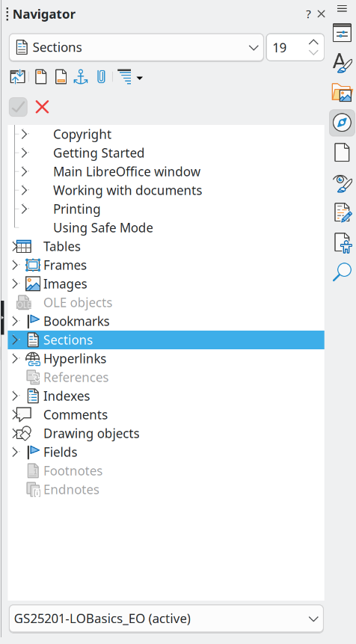Toggle Master View icon in Navigator toolbar

[17, 77]
